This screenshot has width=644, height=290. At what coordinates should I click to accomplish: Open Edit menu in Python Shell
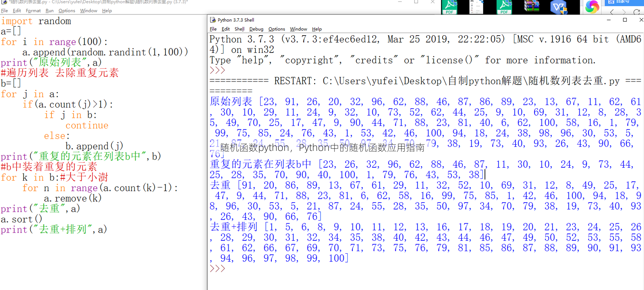[x=226, y=29]
